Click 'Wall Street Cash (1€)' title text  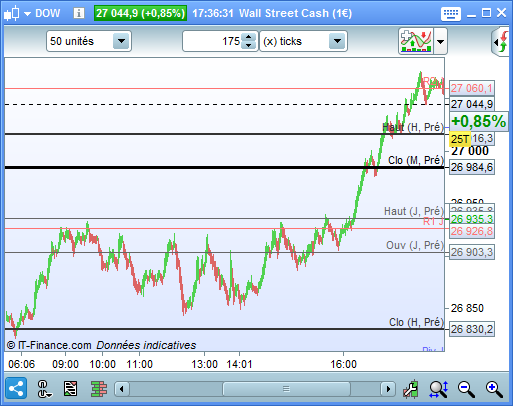295,13
